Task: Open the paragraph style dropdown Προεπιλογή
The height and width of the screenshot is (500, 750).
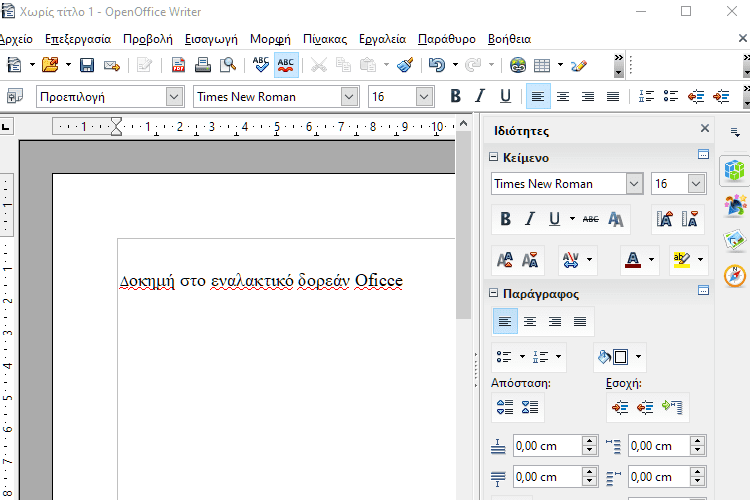Action: point(175,97)
